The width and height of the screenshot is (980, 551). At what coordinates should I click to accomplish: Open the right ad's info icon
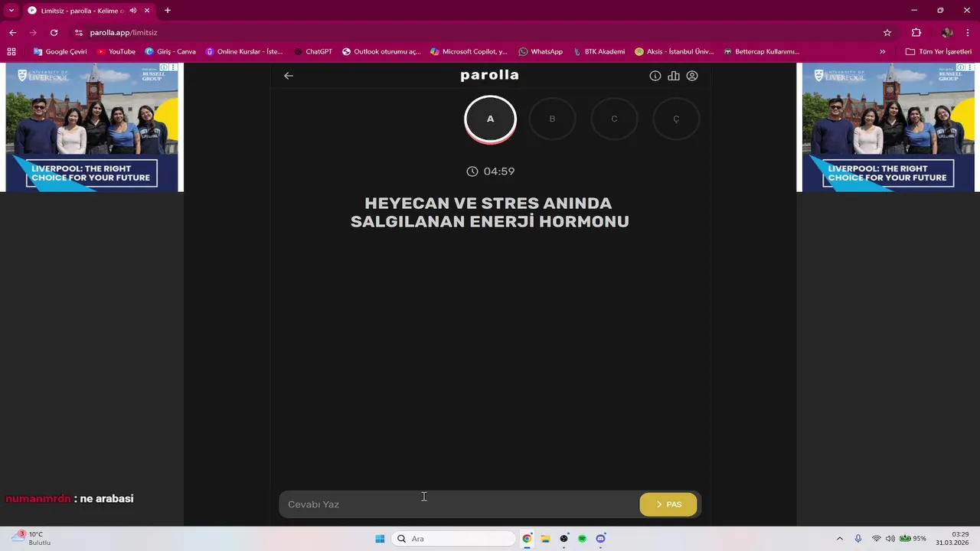click(961, 67)
